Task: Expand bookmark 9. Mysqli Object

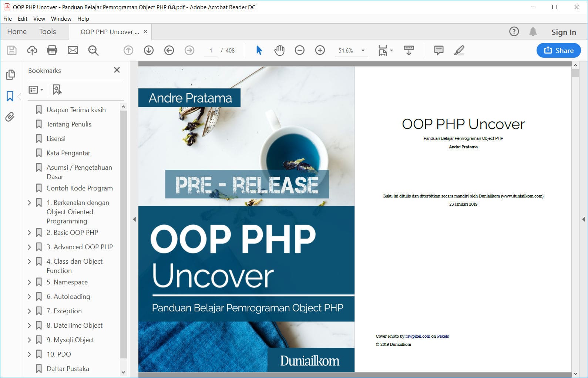Action: (x=29, y=340)
